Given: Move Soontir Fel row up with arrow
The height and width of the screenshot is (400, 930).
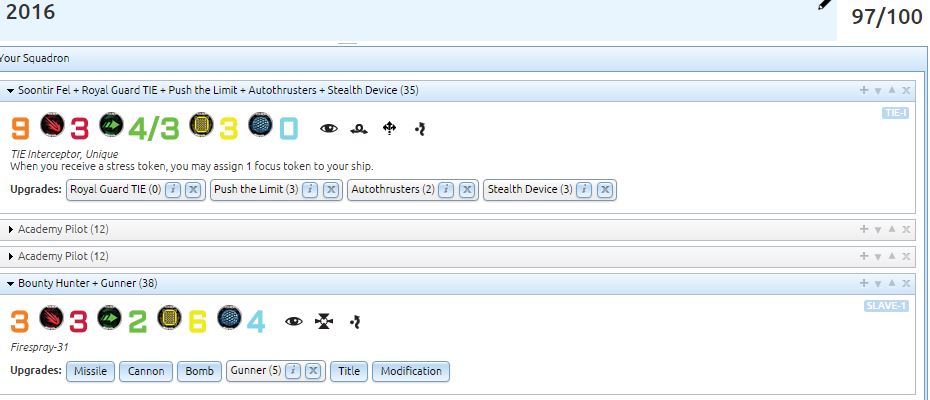Looking at the screenshot, I should (892, 90).
